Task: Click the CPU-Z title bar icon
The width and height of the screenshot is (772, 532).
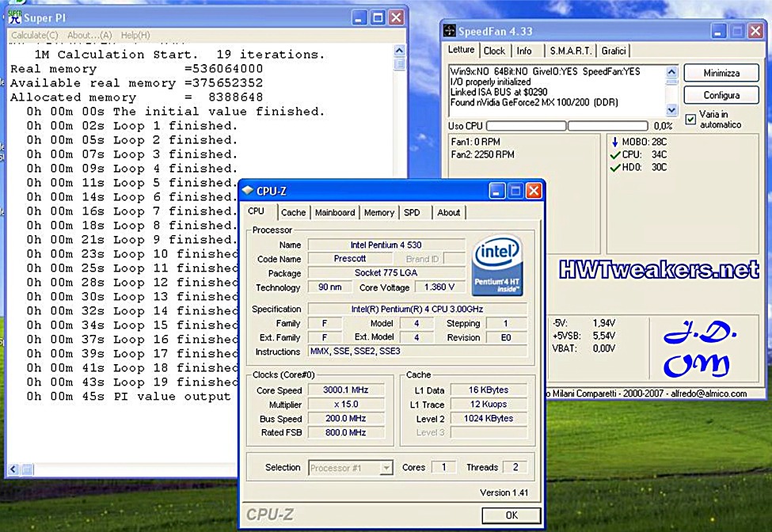Action: 248,191
